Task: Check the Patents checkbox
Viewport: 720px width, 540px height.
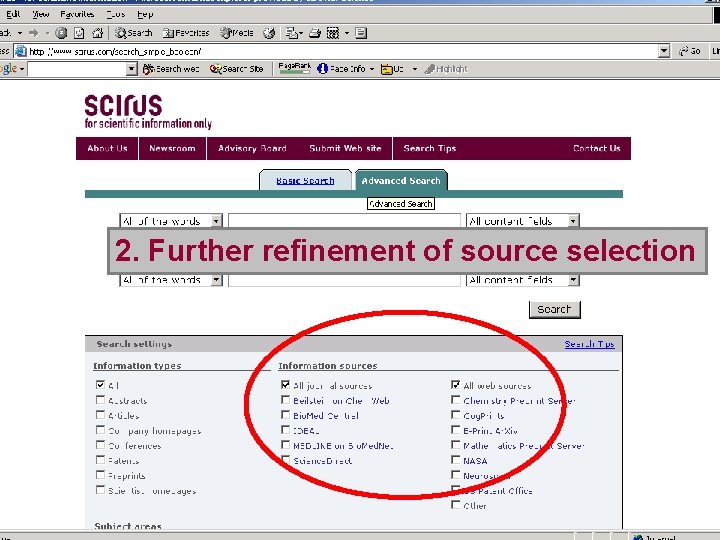Action: coord(101,460)
